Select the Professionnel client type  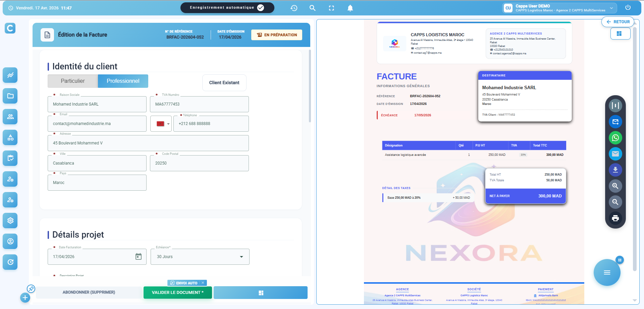[x=123, y=81]
